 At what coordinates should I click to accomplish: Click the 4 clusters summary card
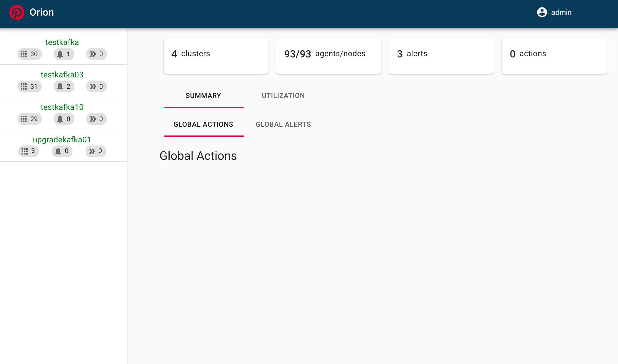pyautogui.click(x=216, y=56)
